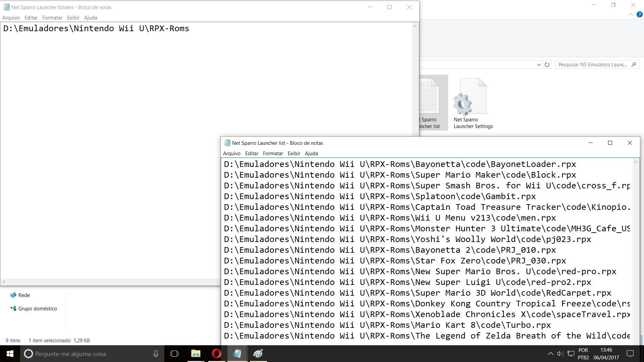Click Notepad icon in folders window title bar

pos(6,7)
